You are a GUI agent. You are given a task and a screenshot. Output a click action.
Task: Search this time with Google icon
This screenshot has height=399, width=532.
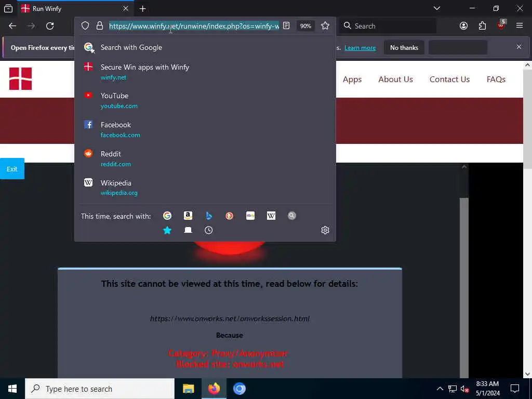click(167, 216)
